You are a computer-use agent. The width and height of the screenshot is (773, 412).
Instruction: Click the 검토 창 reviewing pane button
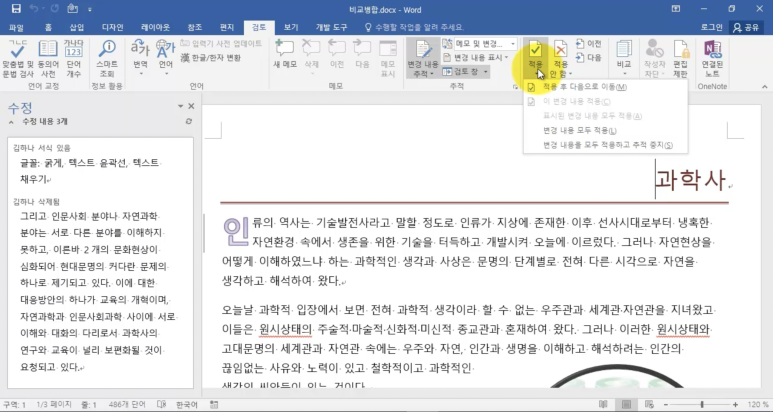pyautogui.click(x=460, y=72)
